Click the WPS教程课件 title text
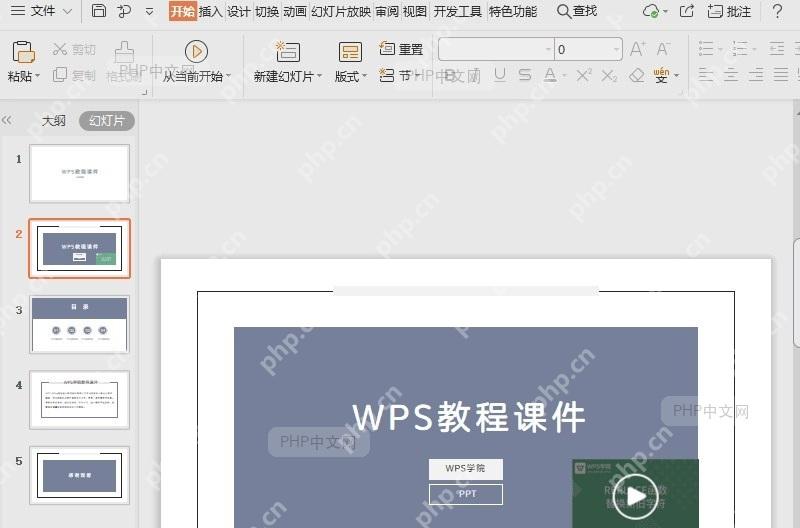The image size is (800, 528). click(468, 417)
